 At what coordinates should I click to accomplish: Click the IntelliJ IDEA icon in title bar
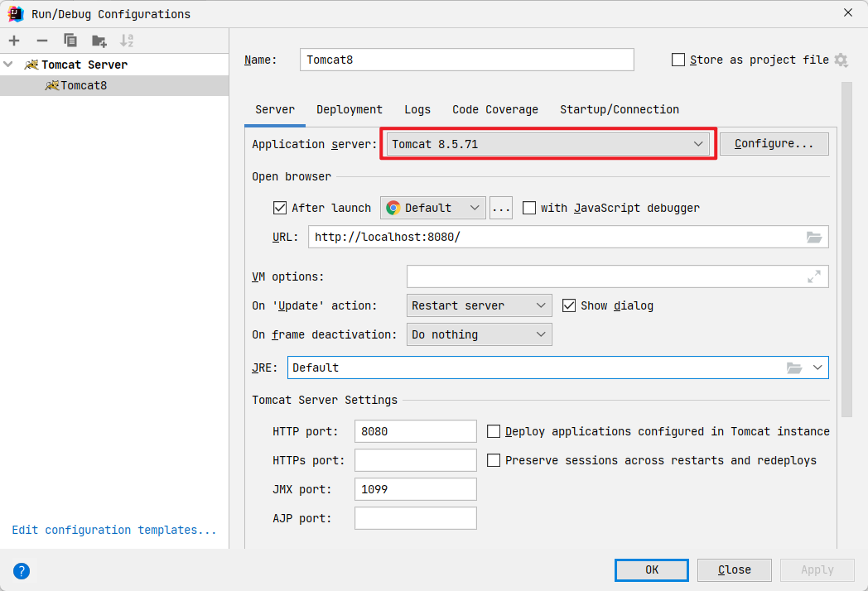pos(16,14)
